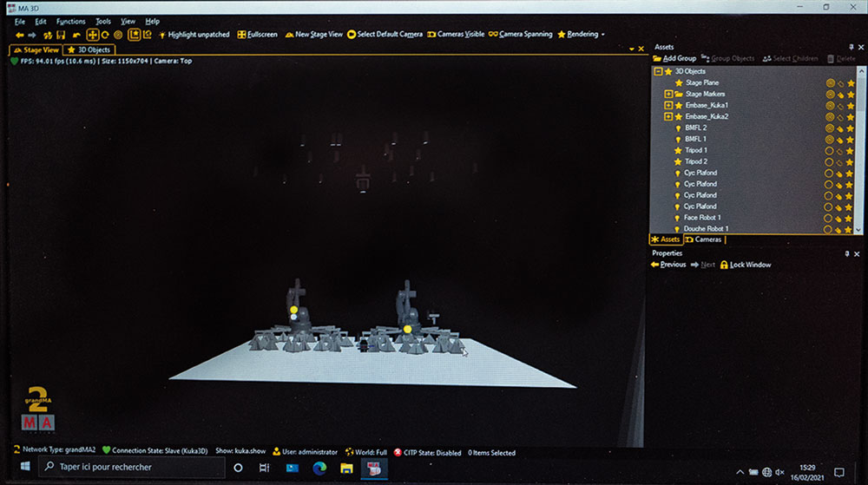This screenshot has width=868, height=485.
Task: Click the Assets panel vertical scrollbar thumb
Action: [861, 94]
